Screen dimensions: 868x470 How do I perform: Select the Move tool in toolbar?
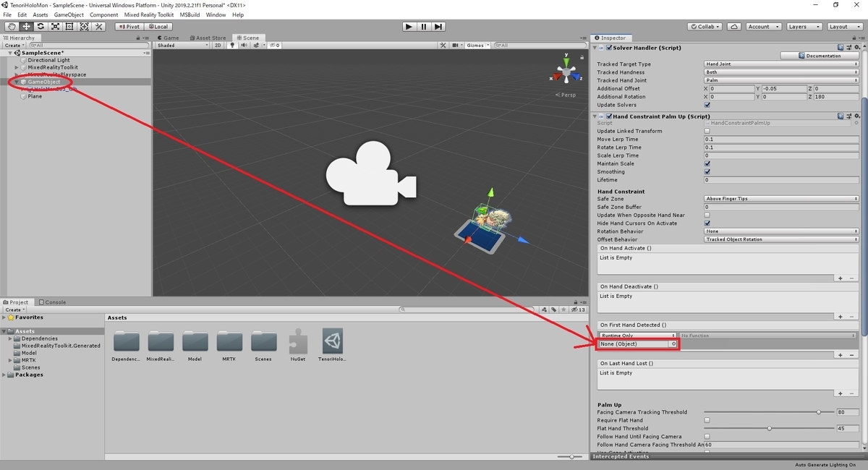pos(26,27)
